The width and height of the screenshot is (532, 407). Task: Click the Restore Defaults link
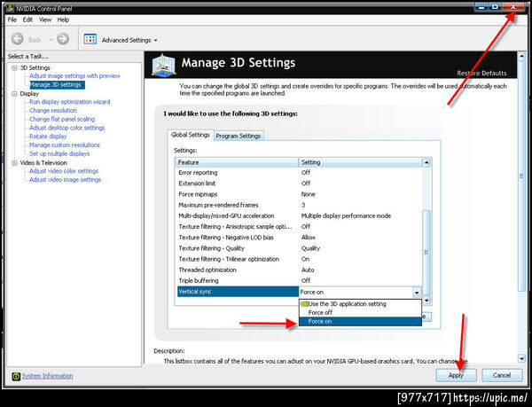(481, 74)
